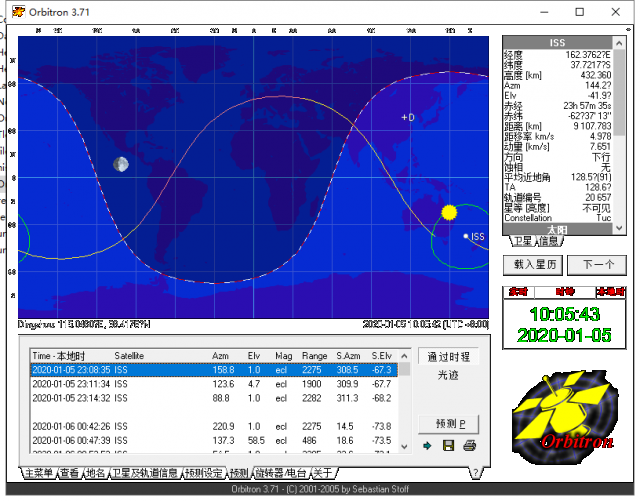Click the Azm column header

click(220, 356)
